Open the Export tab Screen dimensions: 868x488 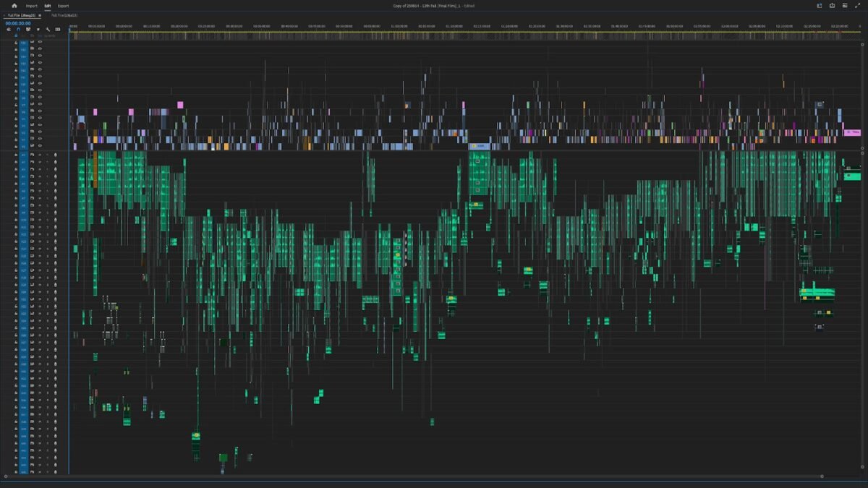64,6
